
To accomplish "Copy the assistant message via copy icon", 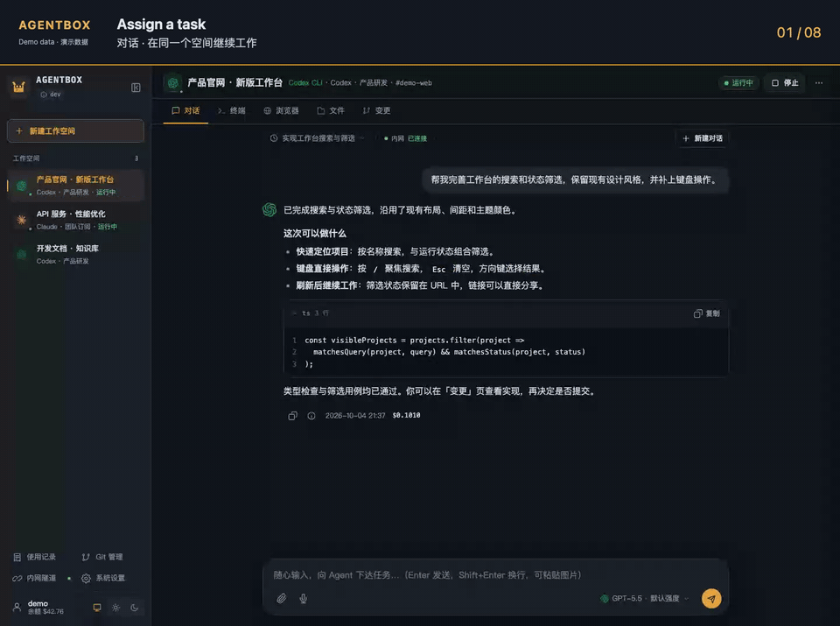I will coord(292,415).
